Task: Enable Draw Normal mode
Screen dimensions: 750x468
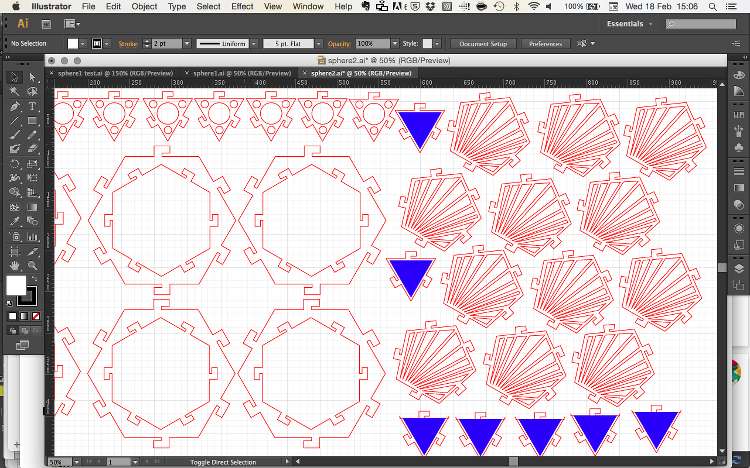Action: point(12,330)
